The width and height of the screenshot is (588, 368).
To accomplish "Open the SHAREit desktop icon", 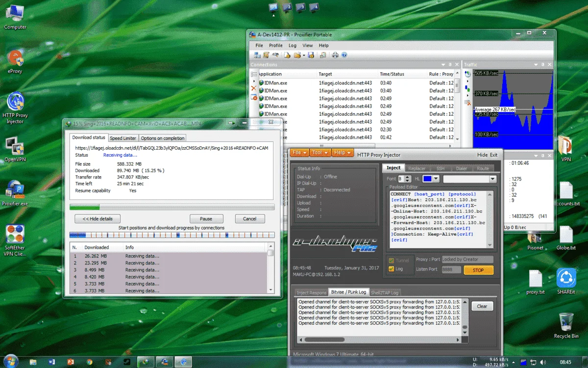I will 566,281.
